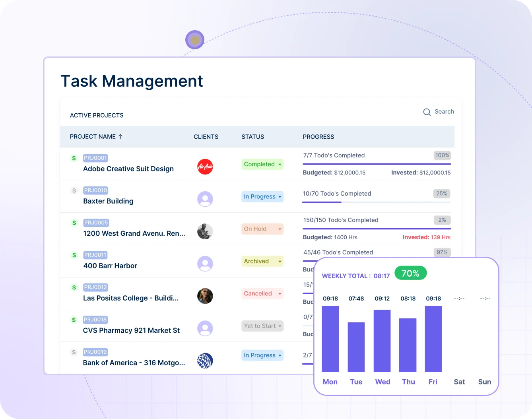
Task: Click 'Budgeted: 1400 Hrs' text
Action: 330,237
